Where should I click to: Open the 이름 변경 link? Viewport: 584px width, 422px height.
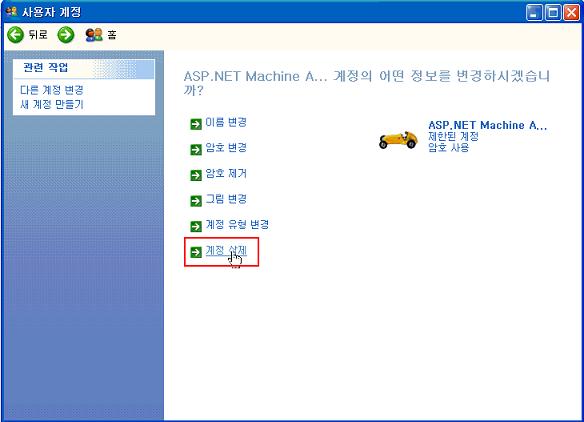coord(226,122)
